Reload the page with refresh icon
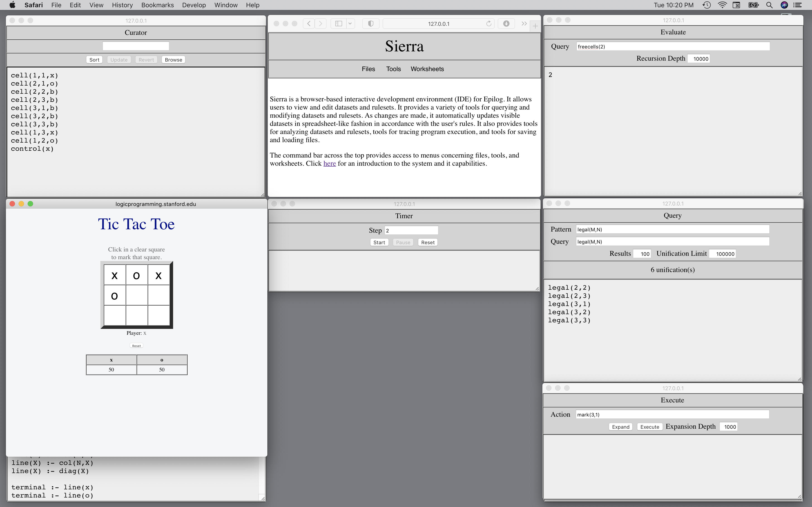 [x=489, y=24]
